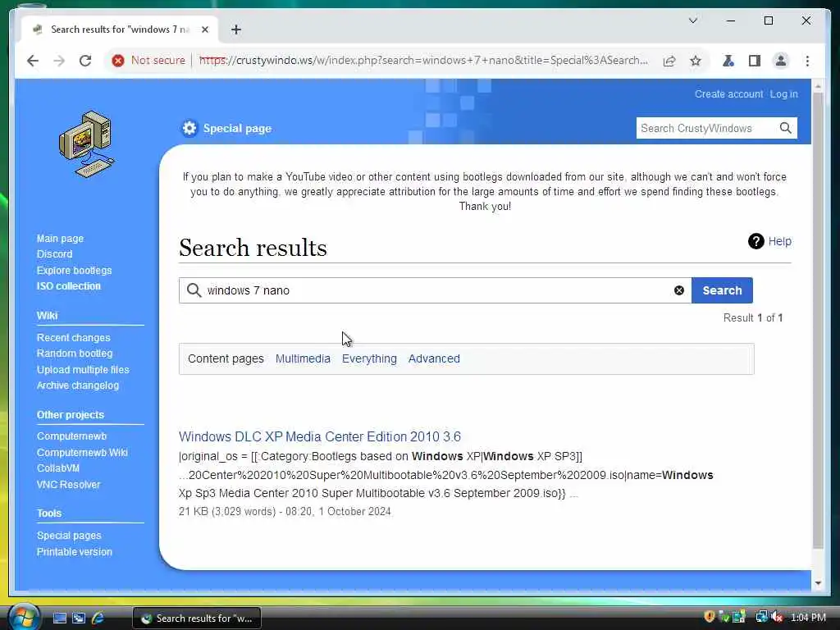
Task: Click the network tray icon
Action: point(761,617)
